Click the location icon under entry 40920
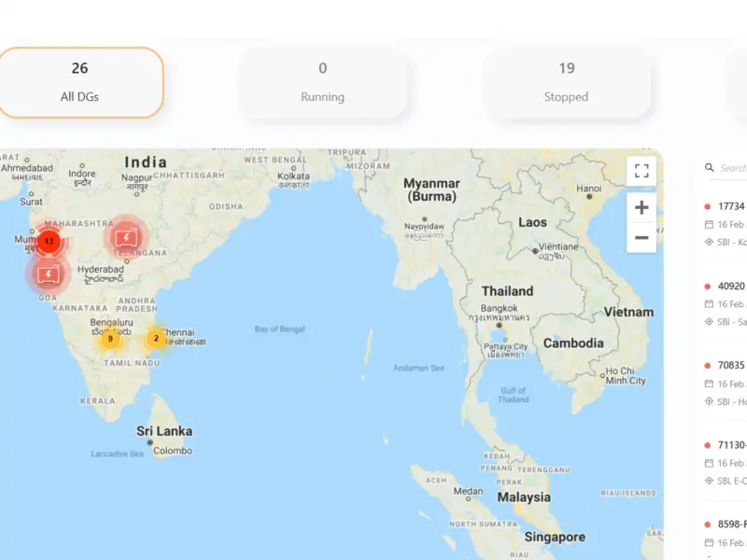 (x=709, y=322)
